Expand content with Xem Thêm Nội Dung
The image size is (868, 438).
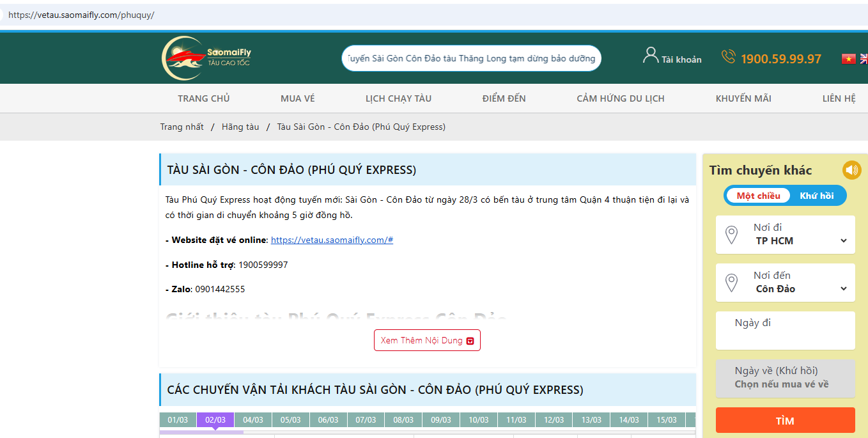coord(427,340)
